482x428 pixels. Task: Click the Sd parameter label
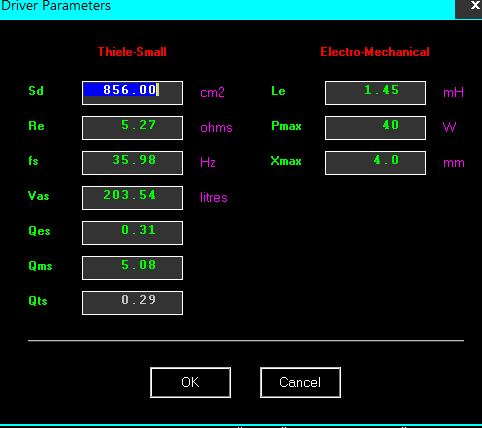[36, 91]
